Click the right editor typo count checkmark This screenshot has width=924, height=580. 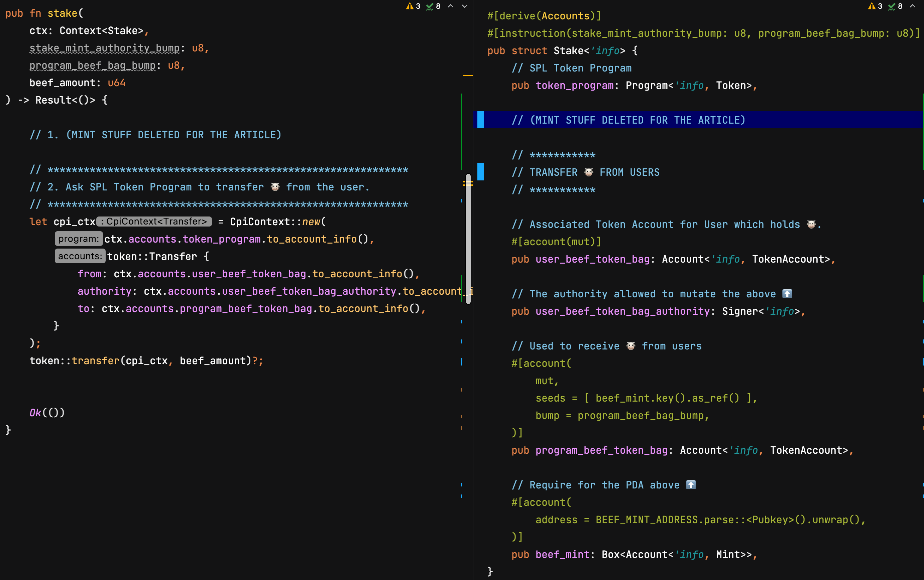point(892,6)
